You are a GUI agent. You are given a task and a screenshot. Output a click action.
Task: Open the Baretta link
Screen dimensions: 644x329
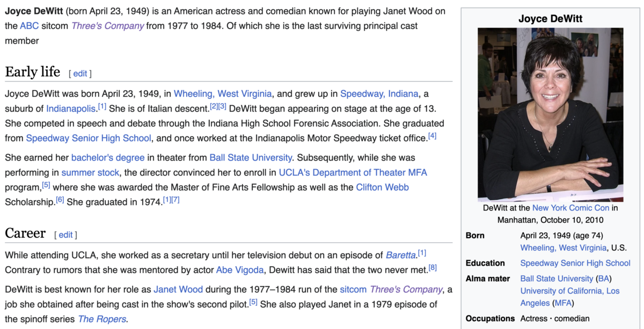click(x=400, y=255)
